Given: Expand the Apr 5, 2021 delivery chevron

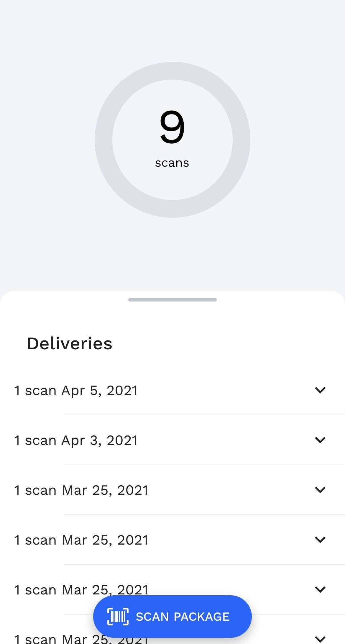Looking at the screenshot, I should pyautogui.click(x=320, y=390).
